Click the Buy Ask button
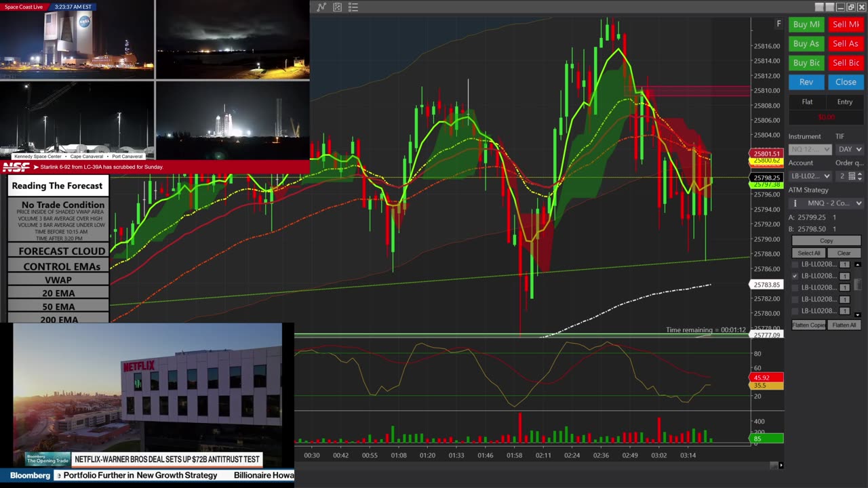 click(806, 43)
